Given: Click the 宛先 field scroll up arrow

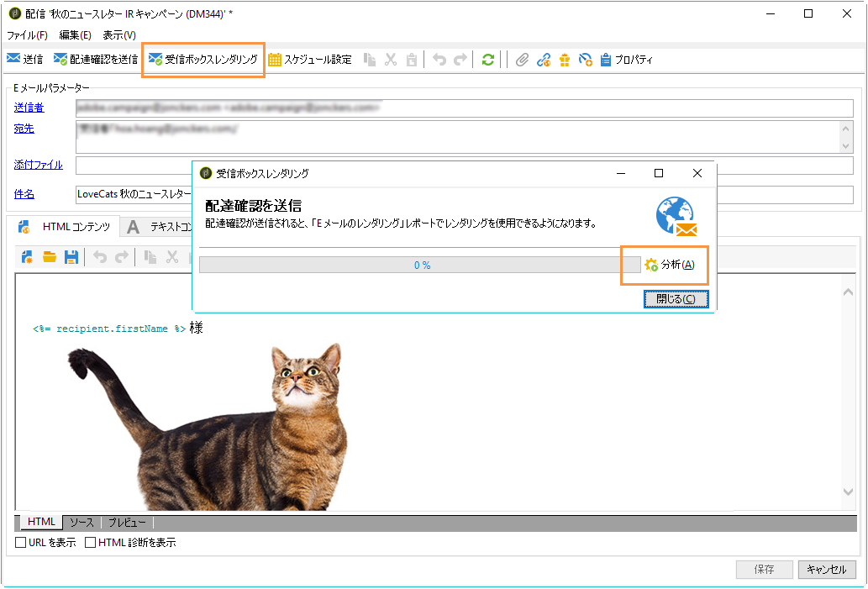Looking at the screenshot, I should (846, 129).
